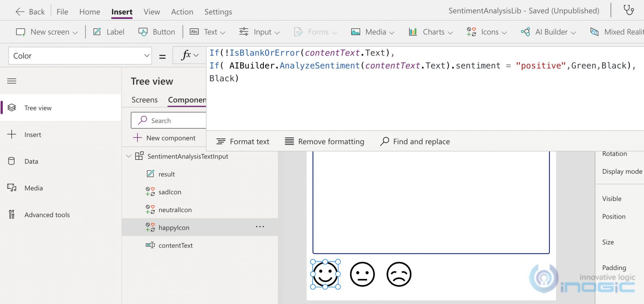This screenshot has height=304, width=644.
Task: Click the New screen icon
Action: coord(20,32)
